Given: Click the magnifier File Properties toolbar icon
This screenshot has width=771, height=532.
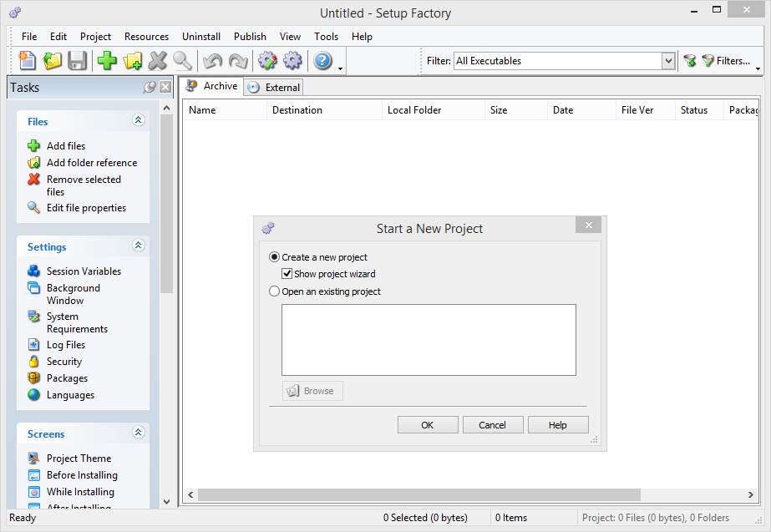Looking at the screenshot, I should (x=182, y=60).
